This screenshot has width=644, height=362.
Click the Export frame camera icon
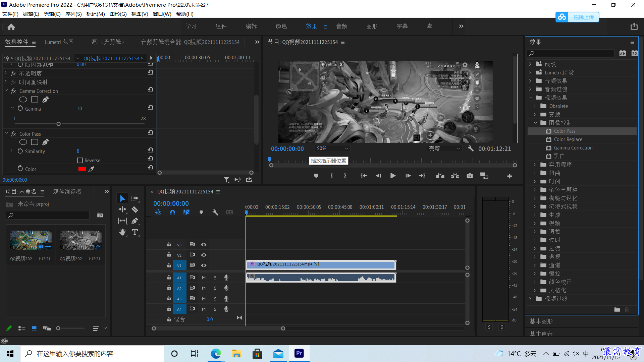point(470,176)
